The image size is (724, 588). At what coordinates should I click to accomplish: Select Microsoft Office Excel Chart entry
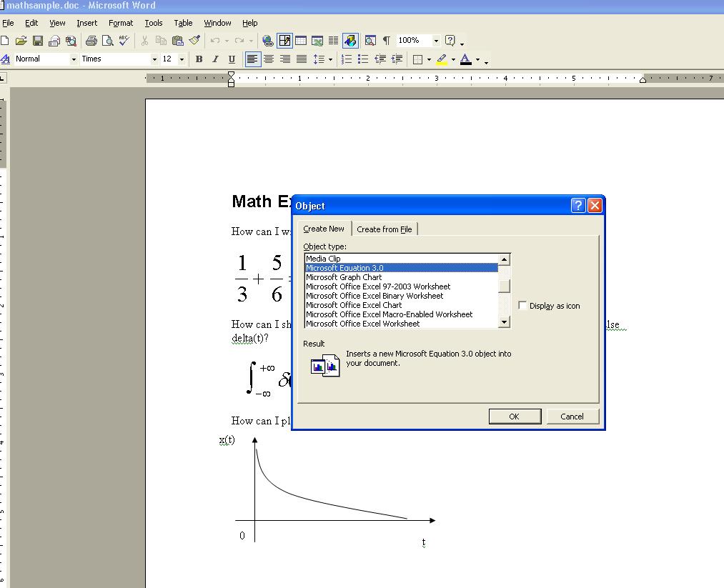click(x=401, y=305)
